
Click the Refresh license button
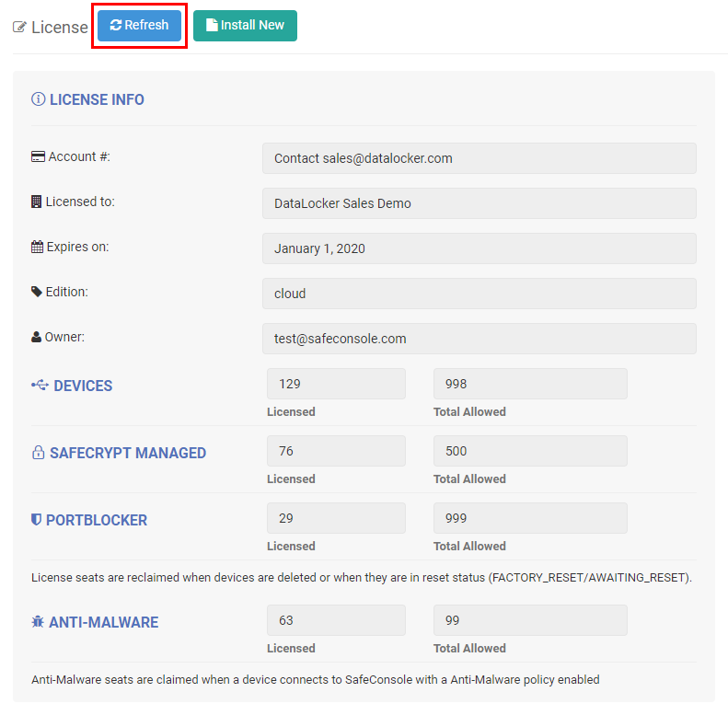click(139, 26)
